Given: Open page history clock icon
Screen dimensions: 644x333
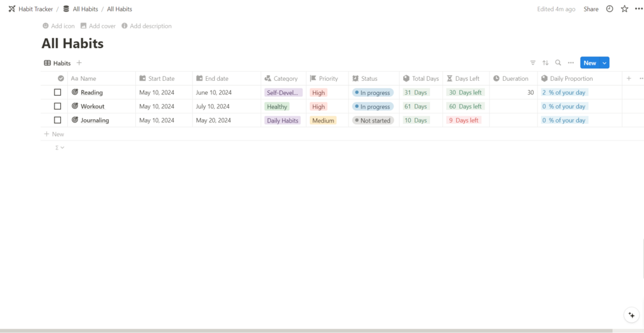Looking at the screenshot, I should click(609, 8).
